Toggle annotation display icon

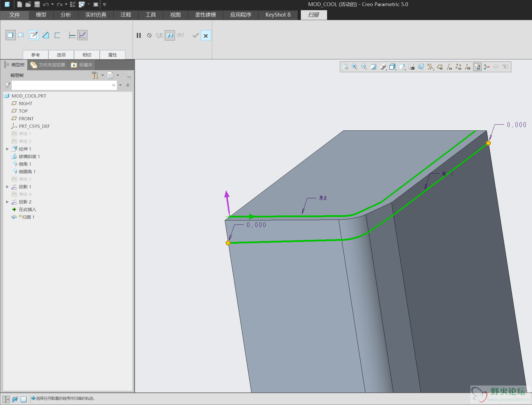point(477,67)
